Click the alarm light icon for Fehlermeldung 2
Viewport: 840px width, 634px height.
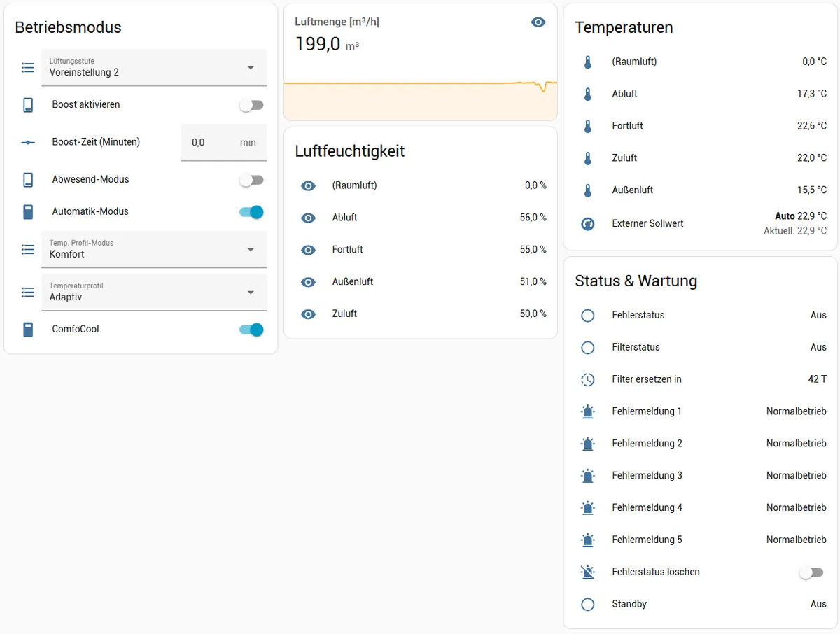[588, 444]
